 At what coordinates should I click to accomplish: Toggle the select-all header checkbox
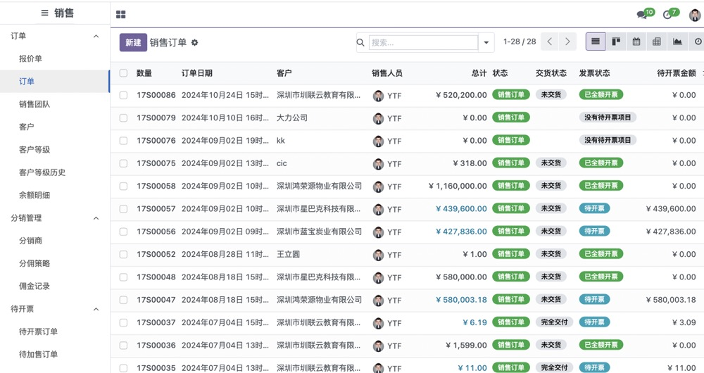[x=123, y=73]
